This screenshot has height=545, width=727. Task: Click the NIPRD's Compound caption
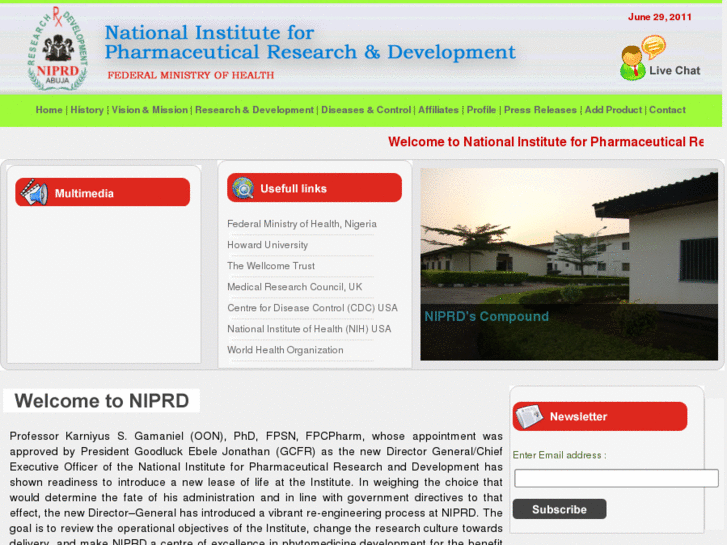(486, 316)
